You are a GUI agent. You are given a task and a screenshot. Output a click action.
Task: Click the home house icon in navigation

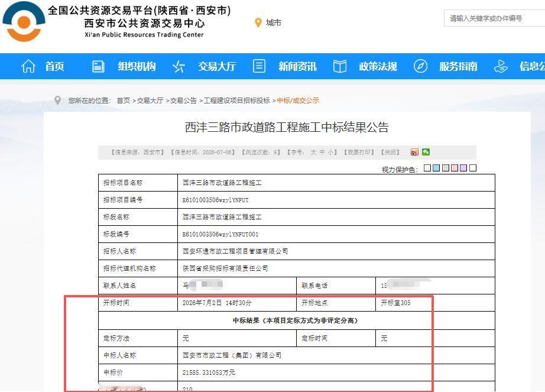pyautogui.click(x=28, y=66)
